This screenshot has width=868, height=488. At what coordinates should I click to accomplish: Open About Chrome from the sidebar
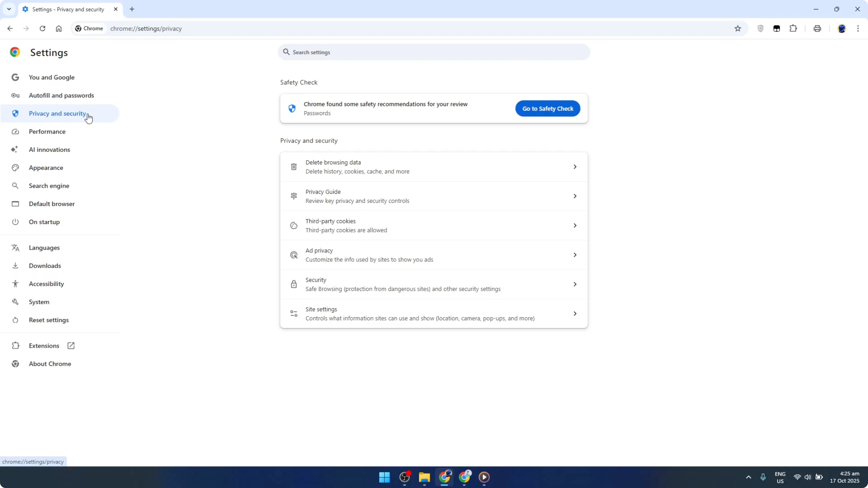(50, 363)
